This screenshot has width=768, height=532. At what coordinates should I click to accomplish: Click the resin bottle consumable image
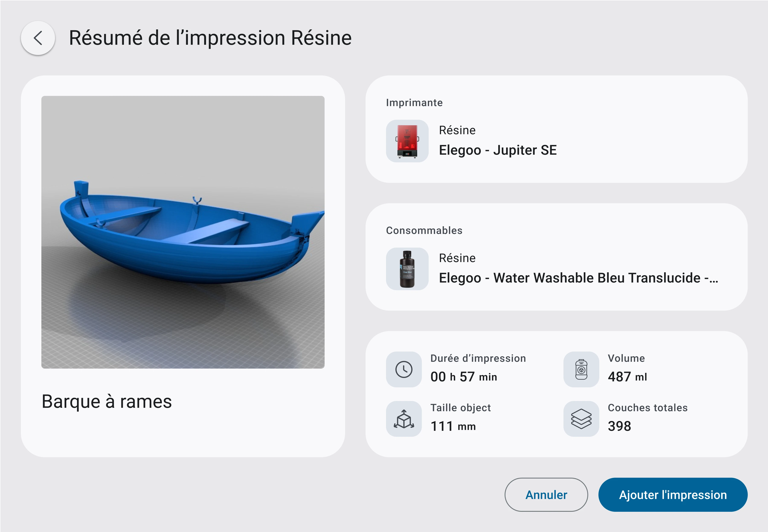tap(407, 269)
